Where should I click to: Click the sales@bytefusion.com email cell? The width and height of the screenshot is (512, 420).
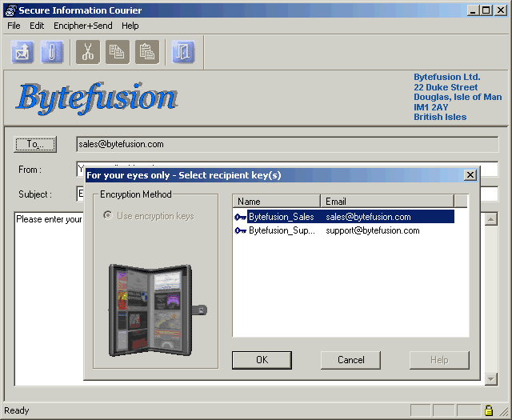(x=368, y=217)
